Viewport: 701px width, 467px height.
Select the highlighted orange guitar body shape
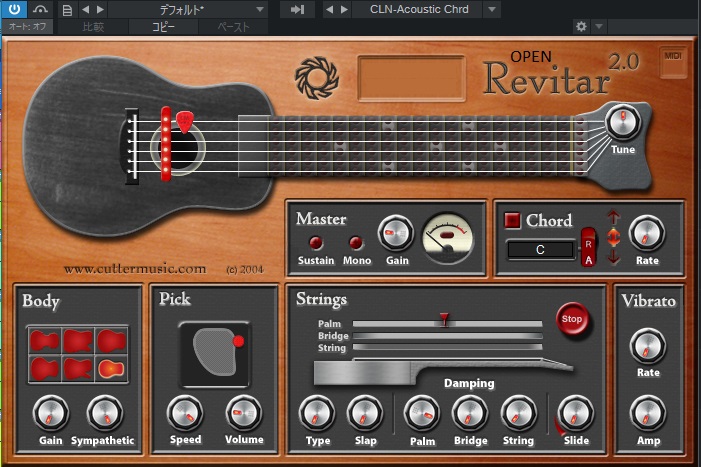pos(111,368)
